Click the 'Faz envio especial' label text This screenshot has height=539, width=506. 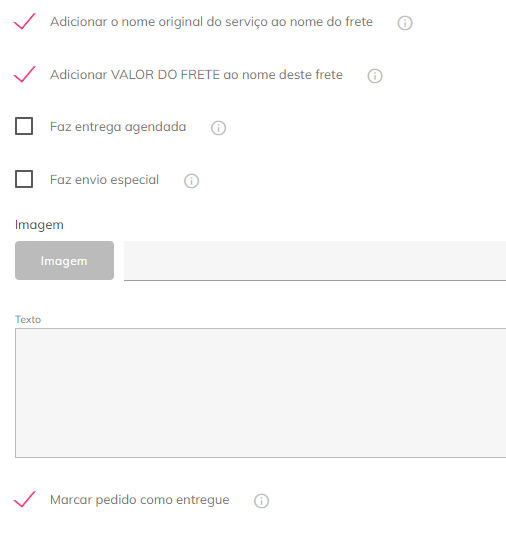pos(104,180)
